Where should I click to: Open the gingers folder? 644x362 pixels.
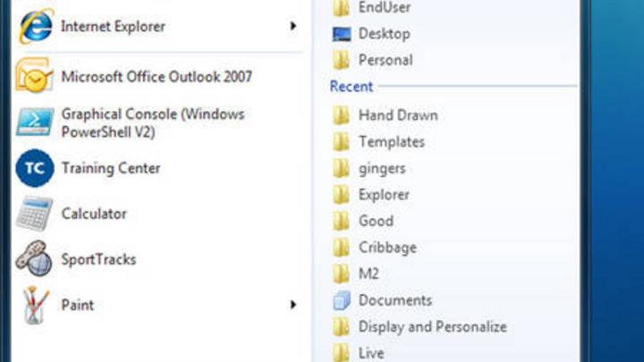(x=381, y=168)
